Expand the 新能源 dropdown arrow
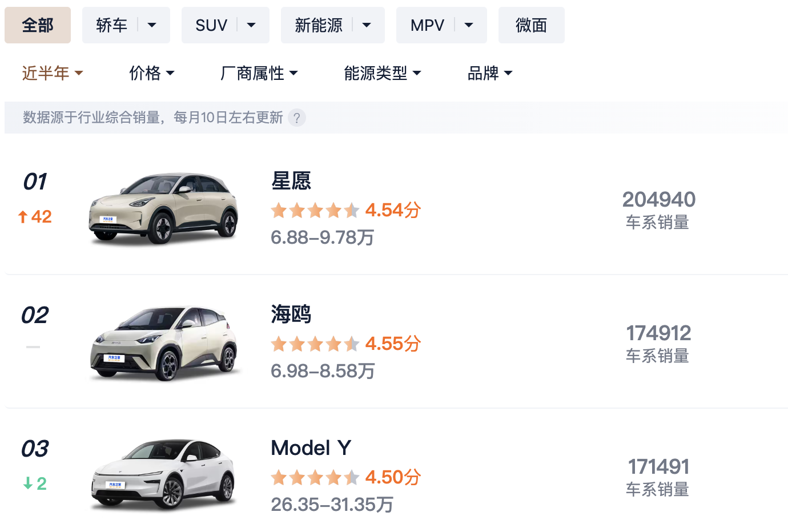Screen dimensions: 788x532 [x=366, y=25]
